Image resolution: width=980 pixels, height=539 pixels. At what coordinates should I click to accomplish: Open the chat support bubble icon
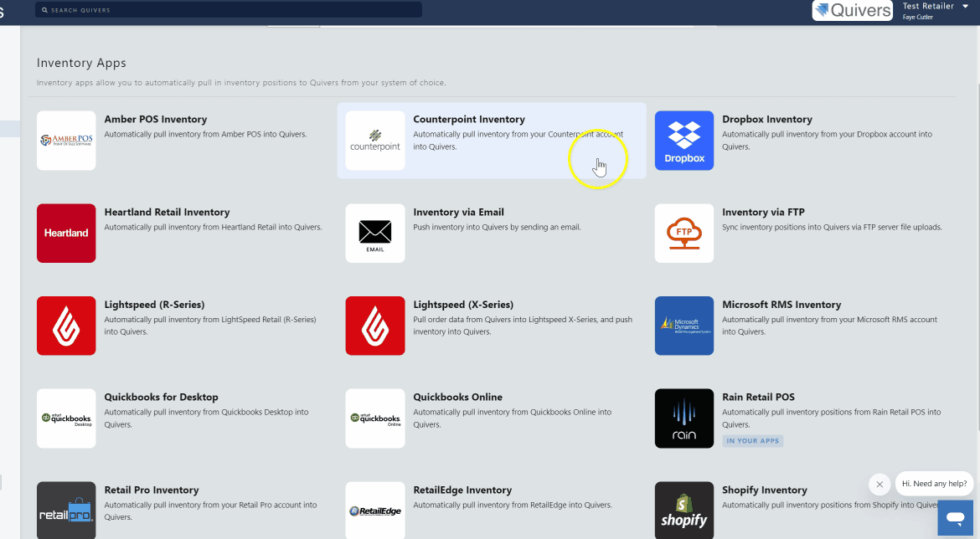pos(955,518)
